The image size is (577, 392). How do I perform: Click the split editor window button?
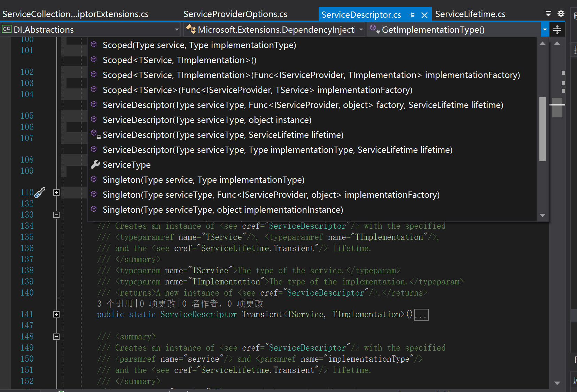pos(557,30)
